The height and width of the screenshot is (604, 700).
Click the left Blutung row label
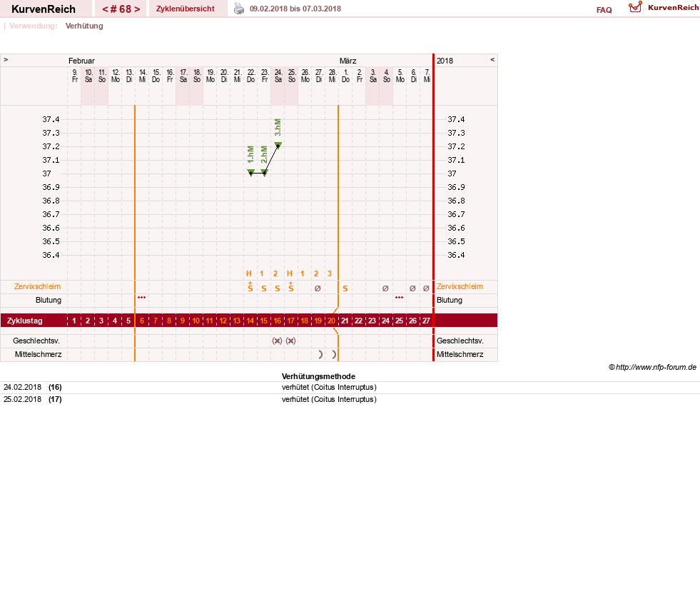click(x=49, y=300)
